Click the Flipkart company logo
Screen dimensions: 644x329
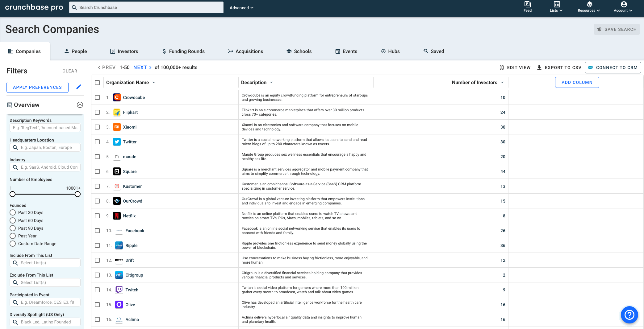[117, 112]
